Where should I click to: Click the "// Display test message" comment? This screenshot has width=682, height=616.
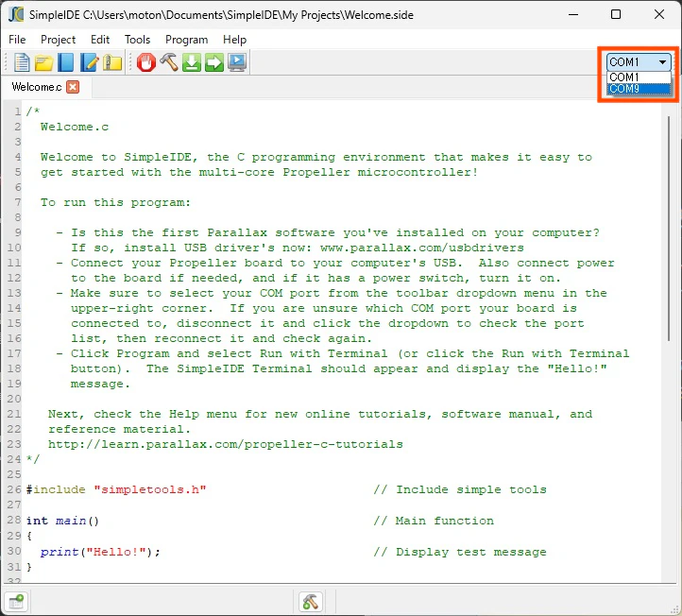pos(460,552)
